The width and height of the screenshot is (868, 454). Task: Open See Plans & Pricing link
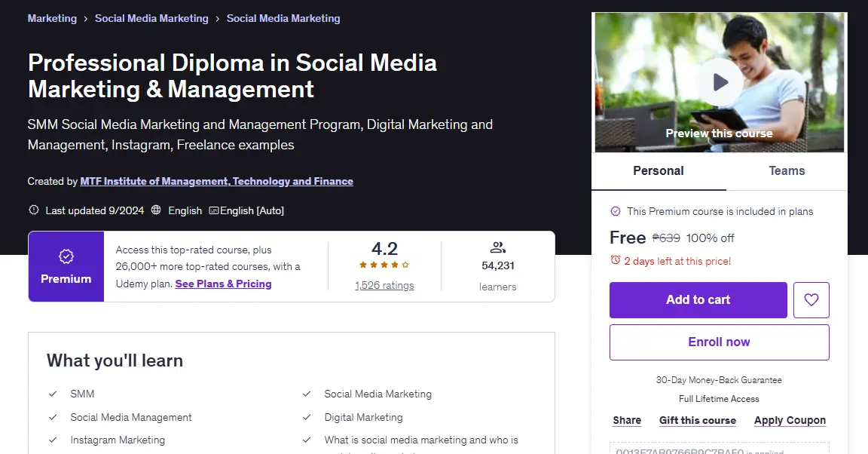coord(223,284)
